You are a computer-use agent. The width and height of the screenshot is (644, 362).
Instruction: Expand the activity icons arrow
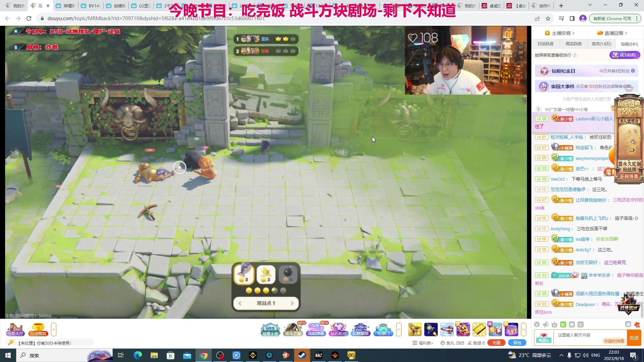[x=398, y=329]
